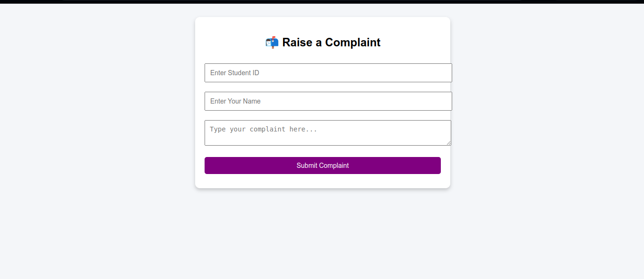Click the left edge of the purple submit button
The image size is (644, 279).
[x=208, y=166]
